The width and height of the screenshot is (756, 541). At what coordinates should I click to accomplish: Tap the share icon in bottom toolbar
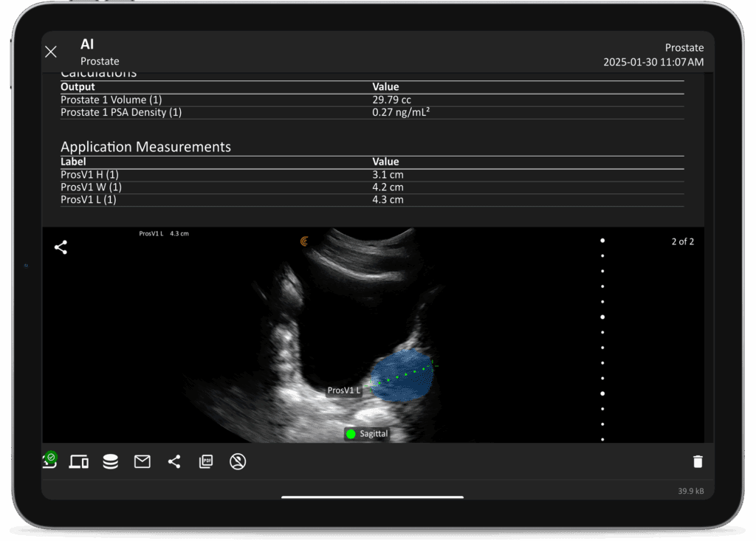174,462
